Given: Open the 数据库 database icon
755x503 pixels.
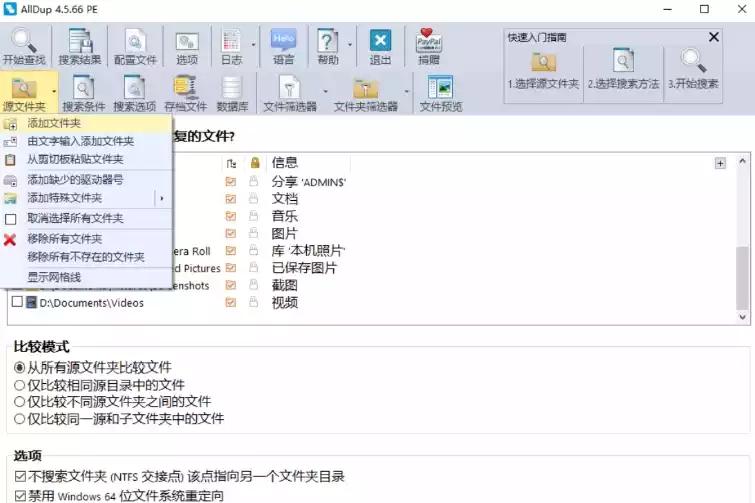Looking at the screenshot, I should click(x=232, y=93).
